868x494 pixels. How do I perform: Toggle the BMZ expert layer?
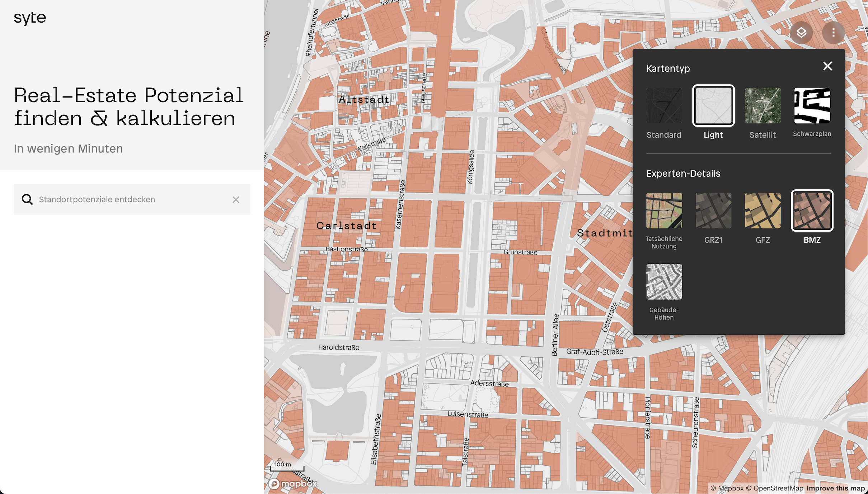(812, 210)
